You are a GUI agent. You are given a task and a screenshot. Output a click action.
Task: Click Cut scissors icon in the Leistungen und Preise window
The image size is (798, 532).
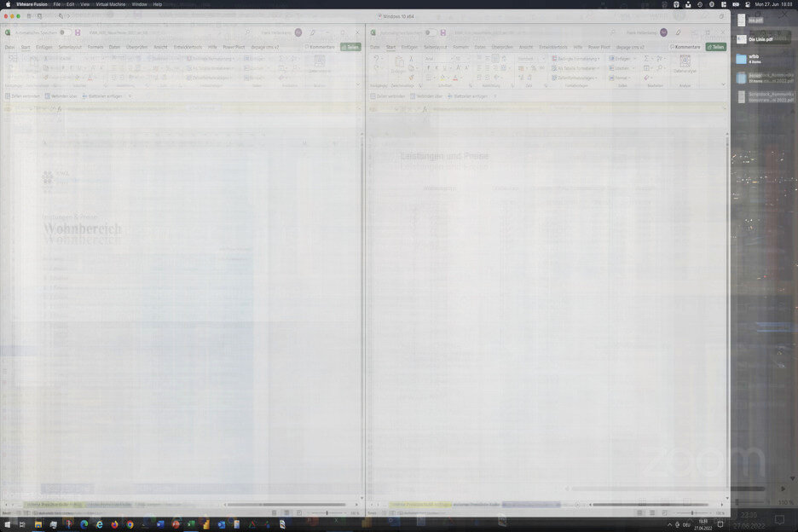click(x=411, y=59)
